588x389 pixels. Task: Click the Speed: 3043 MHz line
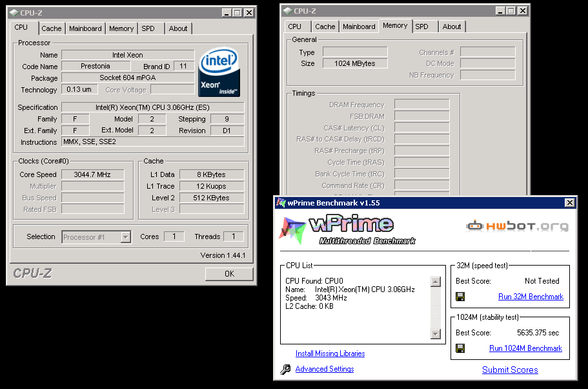point(316,298)
